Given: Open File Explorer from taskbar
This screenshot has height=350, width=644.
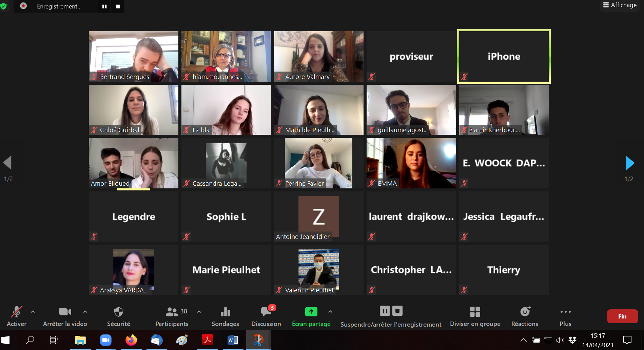Looking at the screenshot, I should pyautogui.click(x=80, y=340).
